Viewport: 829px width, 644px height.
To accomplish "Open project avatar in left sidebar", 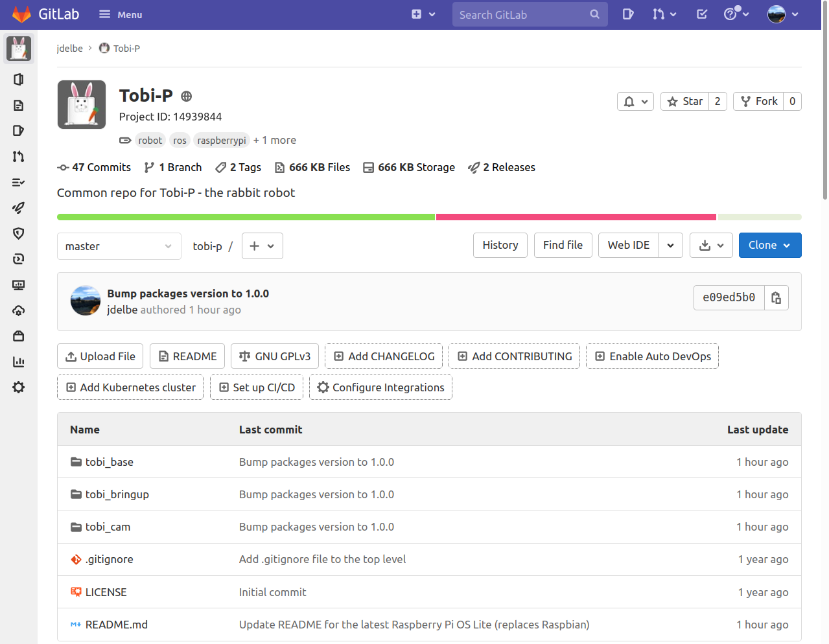I will 19,49.
